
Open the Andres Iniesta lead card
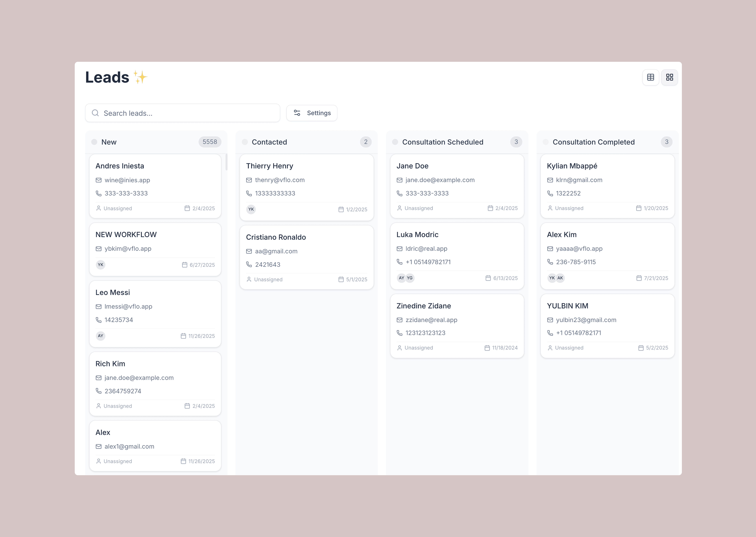point(155,186)
